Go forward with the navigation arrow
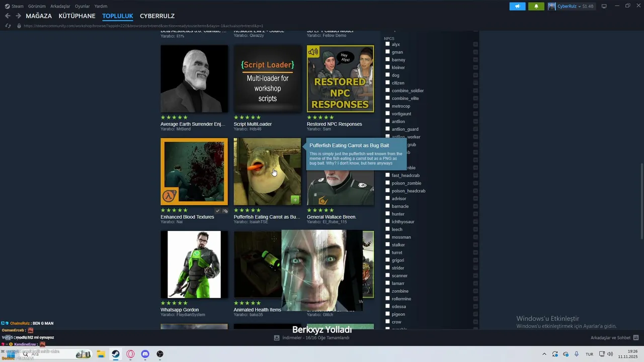Viewport: 644px width, 362px height. point(18,16)
